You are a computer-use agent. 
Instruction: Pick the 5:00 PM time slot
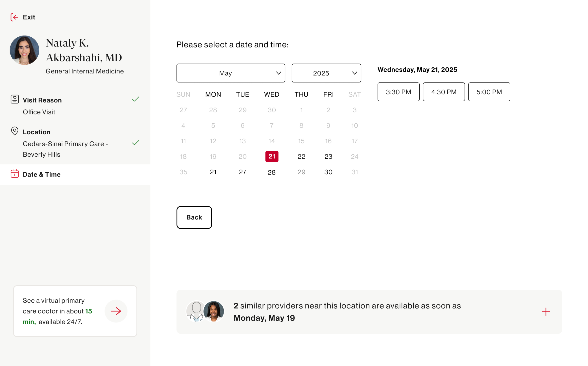(489, 92)
